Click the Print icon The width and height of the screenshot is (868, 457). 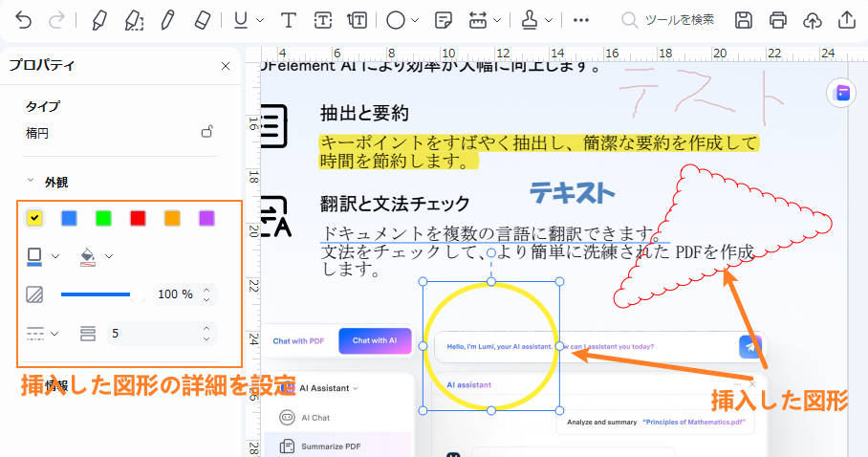778,20
